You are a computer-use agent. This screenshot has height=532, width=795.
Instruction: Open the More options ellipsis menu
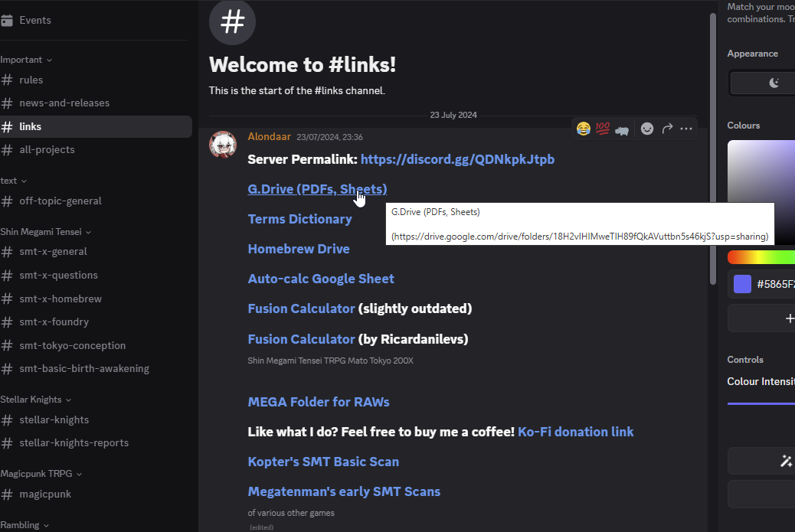point(686,129)
